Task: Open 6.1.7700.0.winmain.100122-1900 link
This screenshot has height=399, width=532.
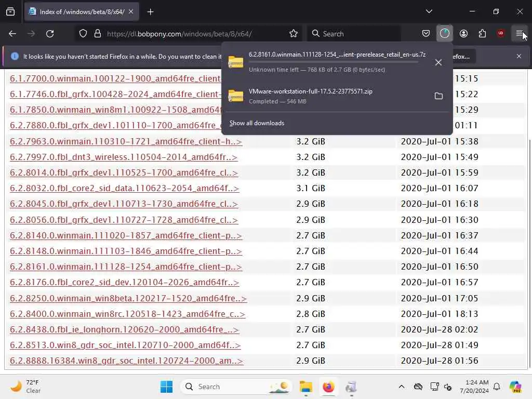Action: pyautogui.click(x=115, y=79)
